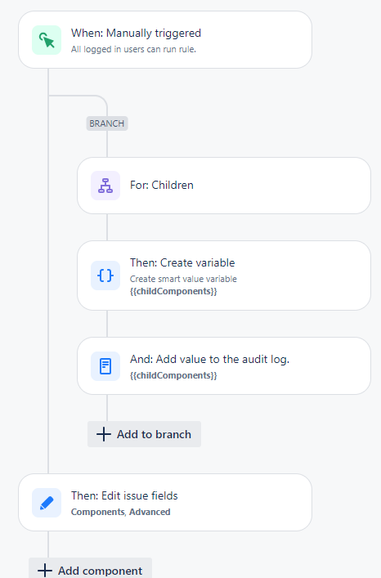Click the purple branch hierarchy icon

(105, 185)
